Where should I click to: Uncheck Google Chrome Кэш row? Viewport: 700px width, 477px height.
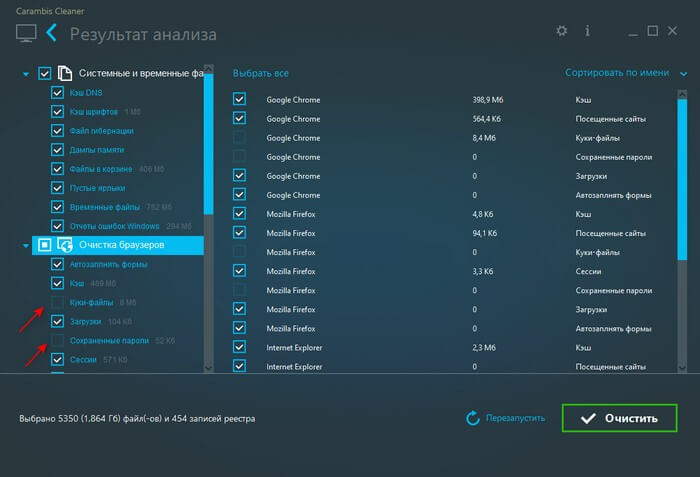point(239,99)
